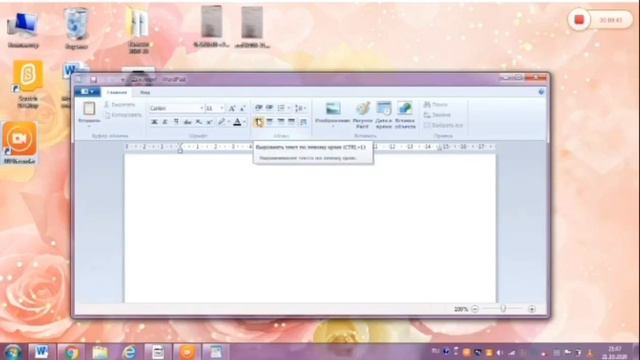
Task: Click the bullet list icon
Action: click(x=281, y=108)
